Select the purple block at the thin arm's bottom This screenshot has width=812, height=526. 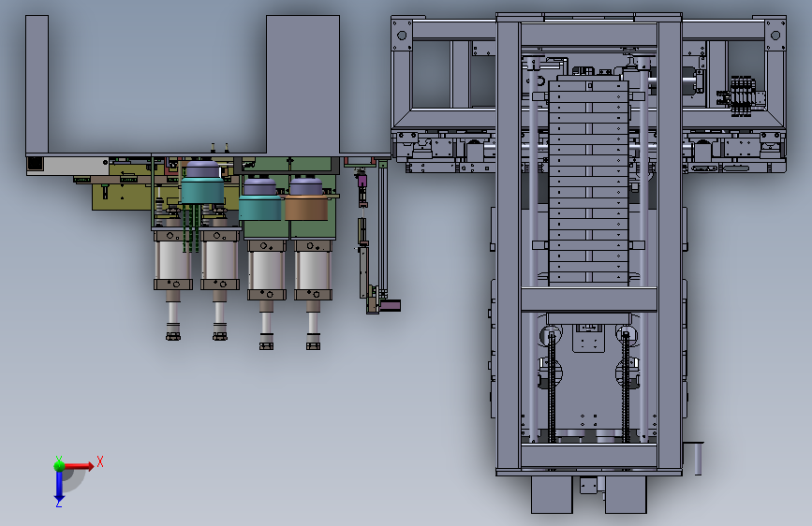point(390,305)
